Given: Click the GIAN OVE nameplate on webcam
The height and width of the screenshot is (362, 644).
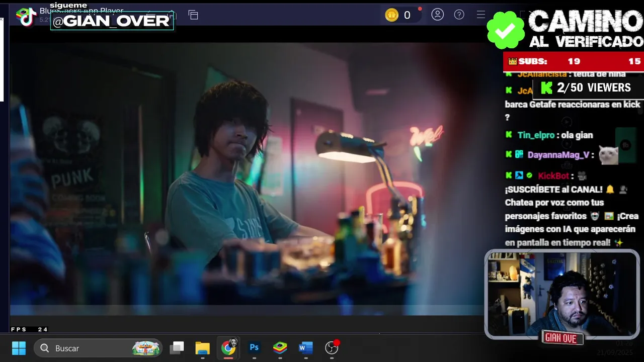Looking at the screenshot, I should coord(562,338).
